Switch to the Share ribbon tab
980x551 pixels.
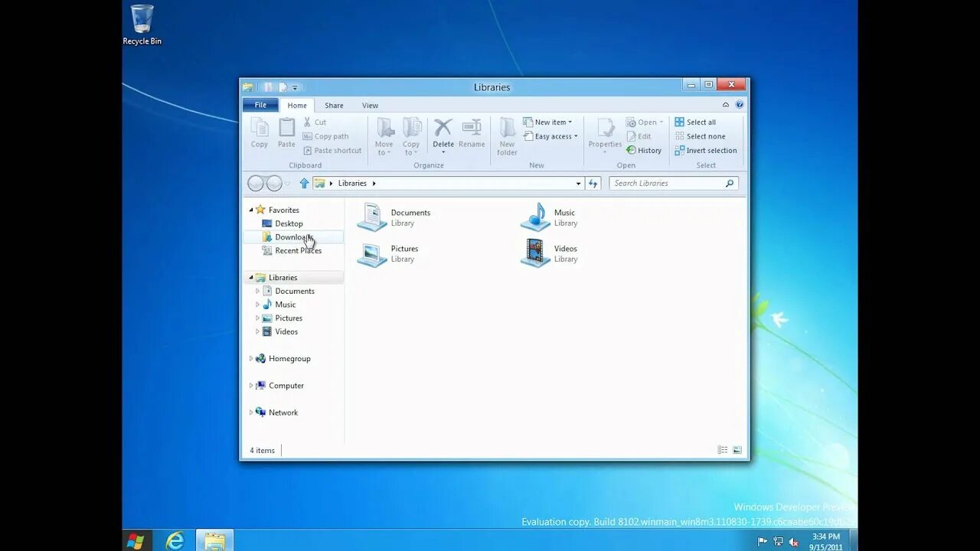[x=334, y=106]
